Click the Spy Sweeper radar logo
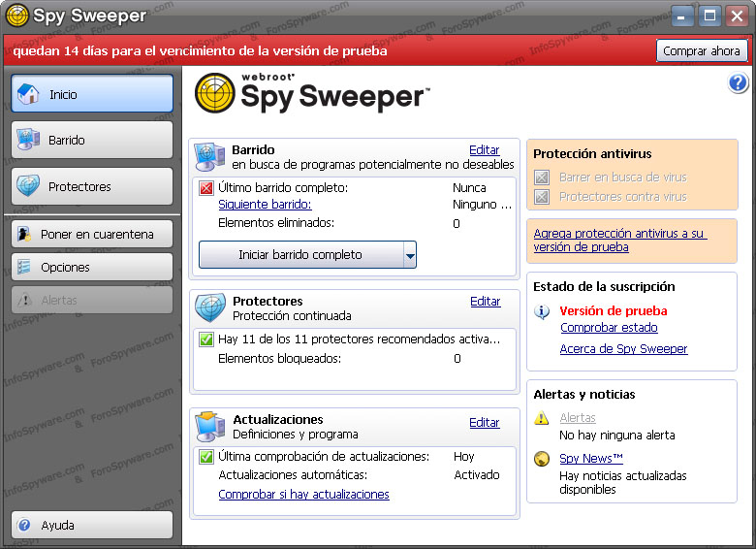Image resolution: width=756 pixels, height=549 pixels. pos(214,92)
